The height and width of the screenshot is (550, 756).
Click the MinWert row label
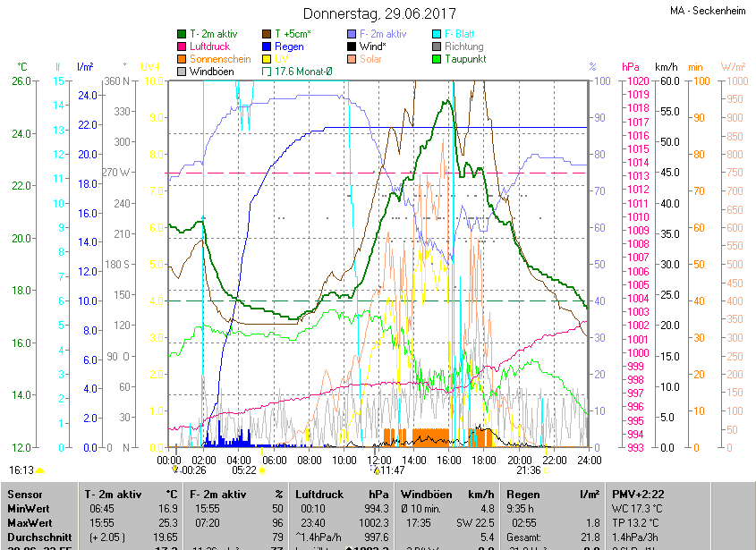pos(29,509)
